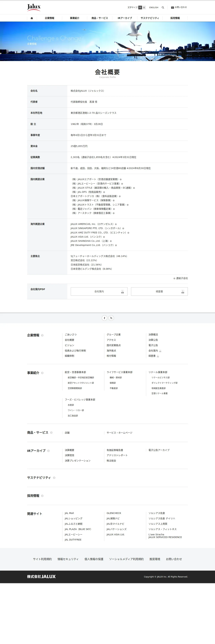Click PDF icon next to footer 会社案内

pyautogui.click(x=160, y=351)
